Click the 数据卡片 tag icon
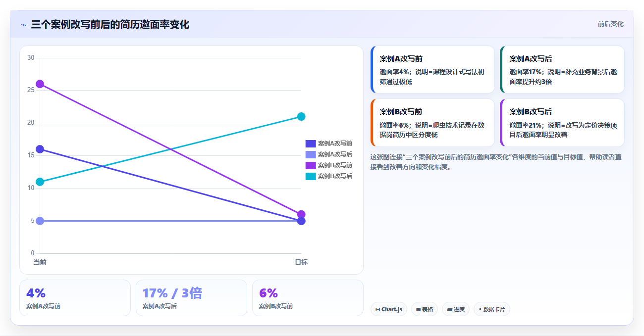This screenshot has width=644, height=336. tap(480, 310)
